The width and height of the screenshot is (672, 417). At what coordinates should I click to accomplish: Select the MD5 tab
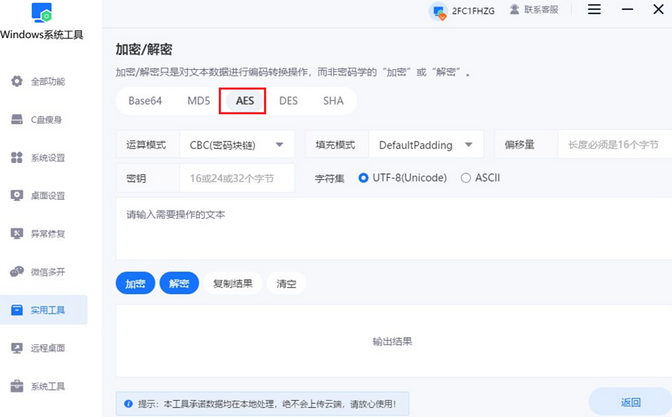pos(198,101)
